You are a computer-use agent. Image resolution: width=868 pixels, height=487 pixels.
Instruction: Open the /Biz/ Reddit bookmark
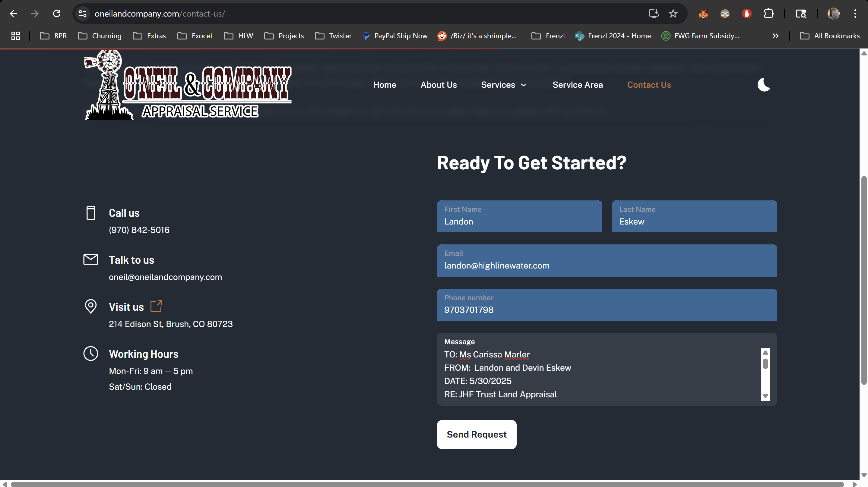click(477, 36)
